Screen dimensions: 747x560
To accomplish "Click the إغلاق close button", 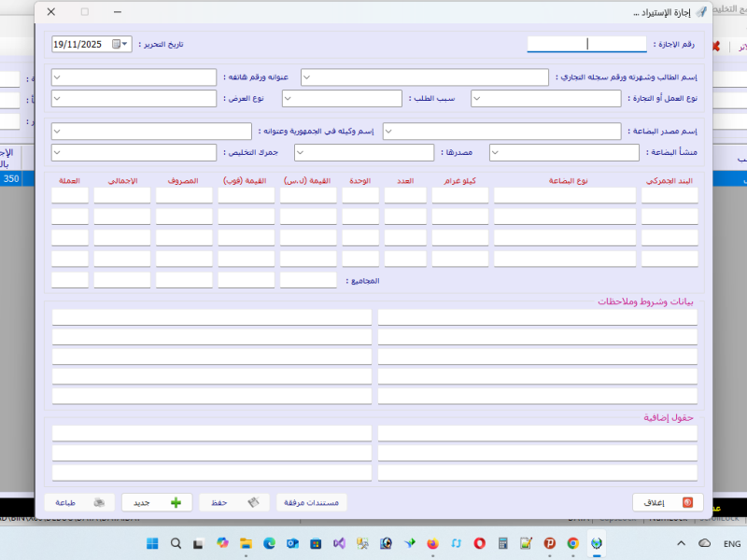I will coord(668,502).
